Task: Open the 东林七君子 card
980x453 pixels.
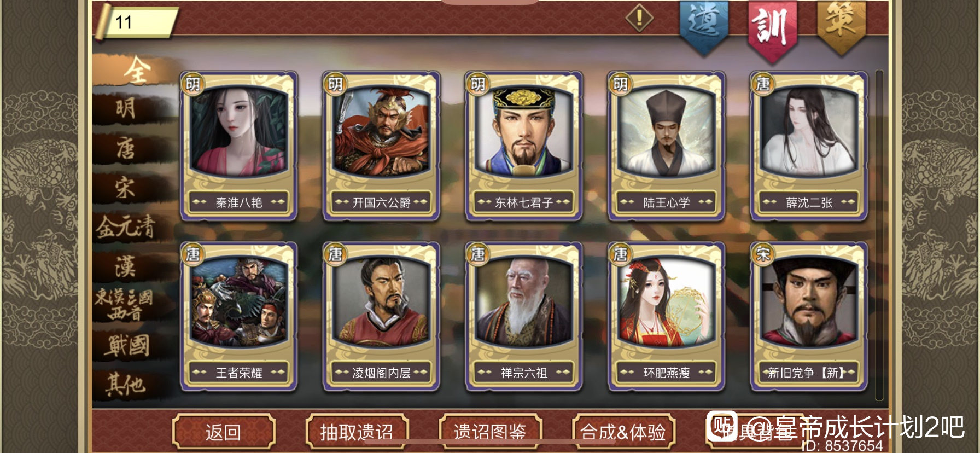Action: (x=524, y=146)
